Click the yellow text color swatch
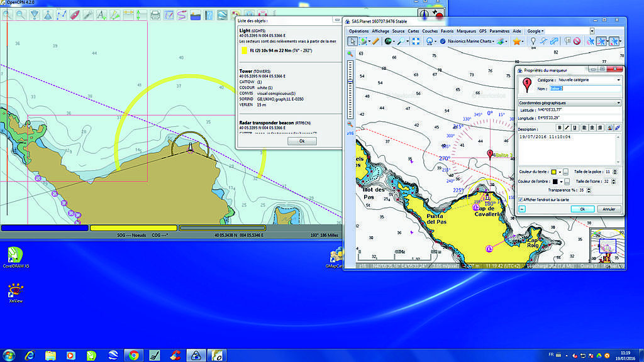644x362 pixels. pos(553,172)
